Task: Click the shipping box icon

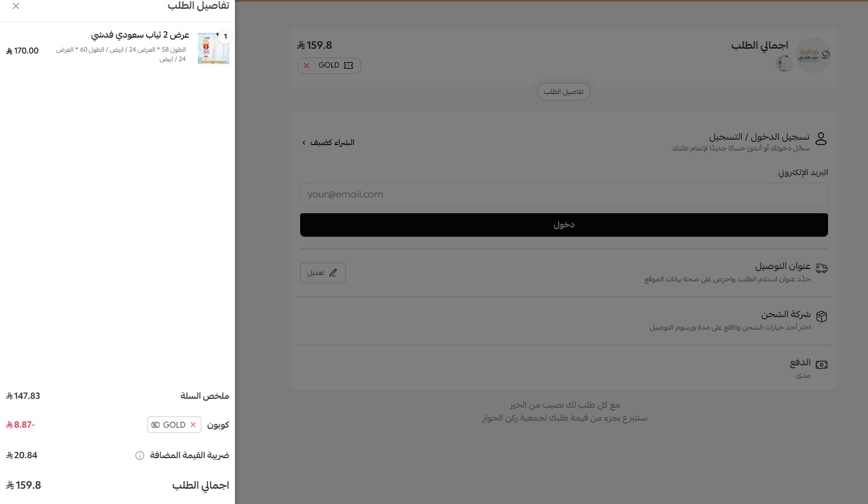Action: click(822, 317)
